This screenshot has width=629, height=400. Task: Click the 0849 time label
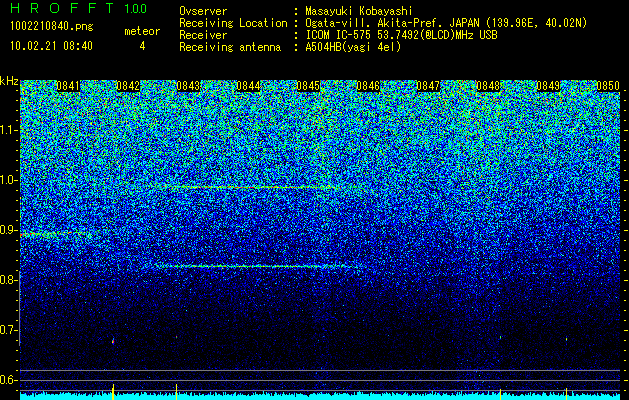548,86
